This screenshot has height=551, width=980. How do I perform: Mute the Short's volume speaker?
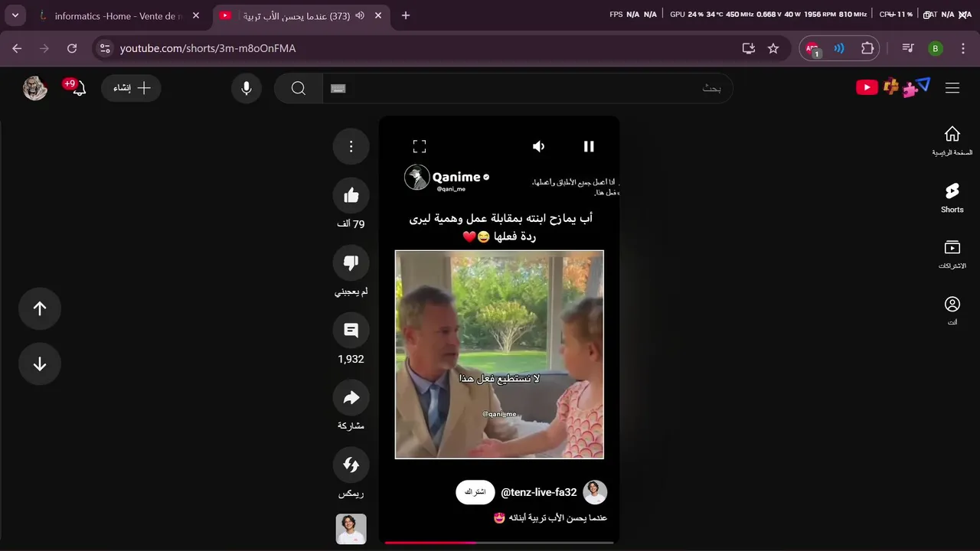539,146
